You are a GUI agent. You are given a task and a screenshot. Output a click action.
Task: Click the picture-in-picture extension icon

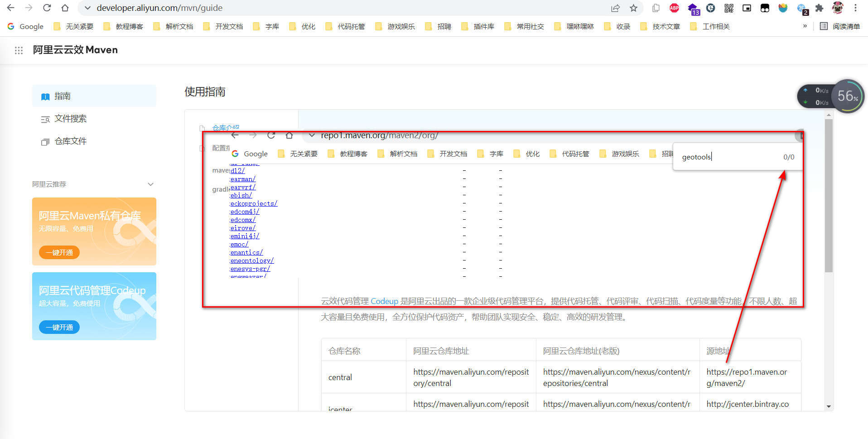click(747, 8)
